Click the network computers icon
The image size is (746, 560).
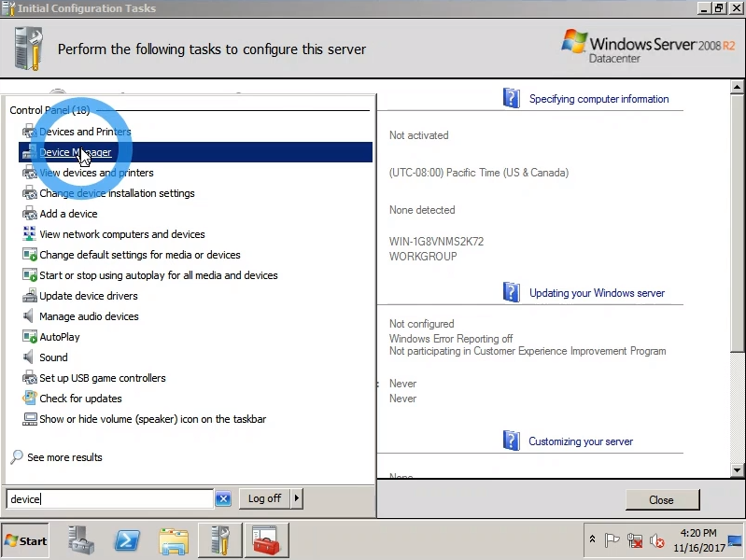coord(30,234)
